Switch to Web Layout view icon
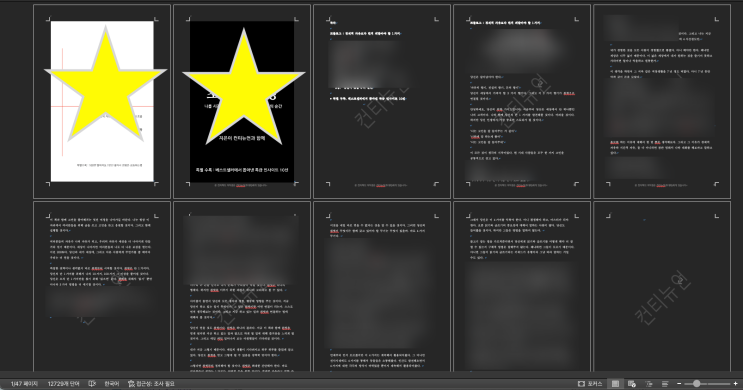 [632, 383]
